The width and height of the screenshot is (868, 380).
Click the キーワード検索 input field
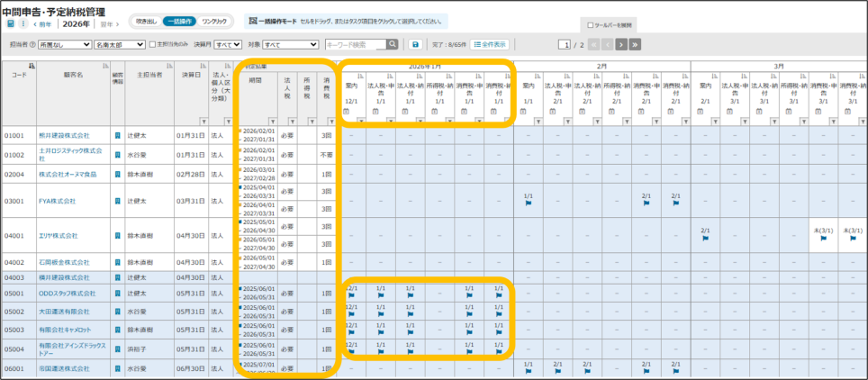tap(355, 44)
